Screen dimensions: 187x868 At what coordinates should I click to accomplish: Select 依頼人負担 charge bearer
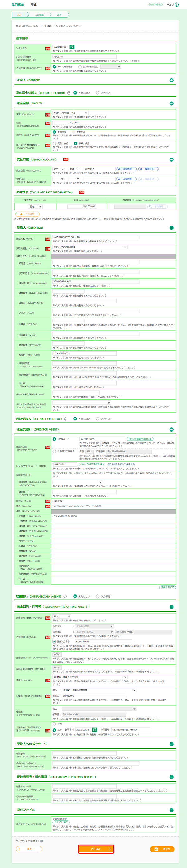76,144
